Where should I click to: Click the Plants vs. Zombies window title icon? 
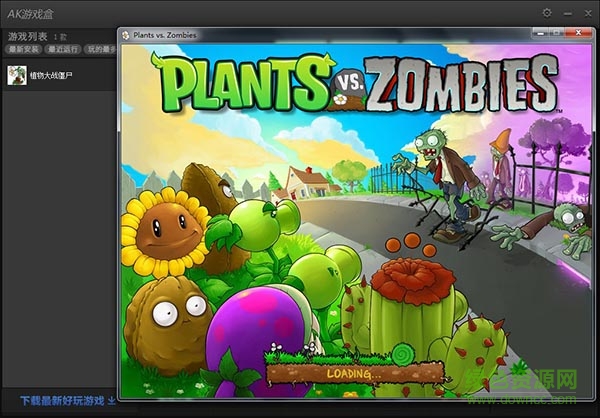pyautogui.click(x=125, y=35)
